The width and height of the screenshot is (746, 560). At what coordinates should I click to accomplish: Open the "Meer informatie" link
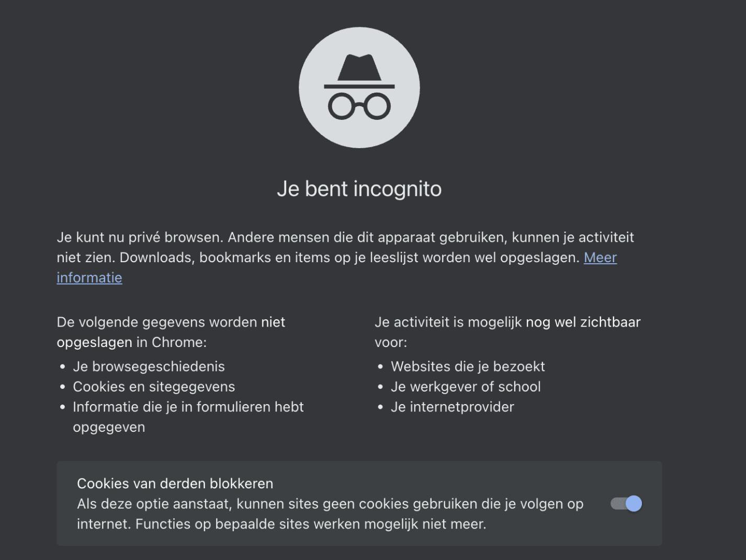click(x=600, y=257)
